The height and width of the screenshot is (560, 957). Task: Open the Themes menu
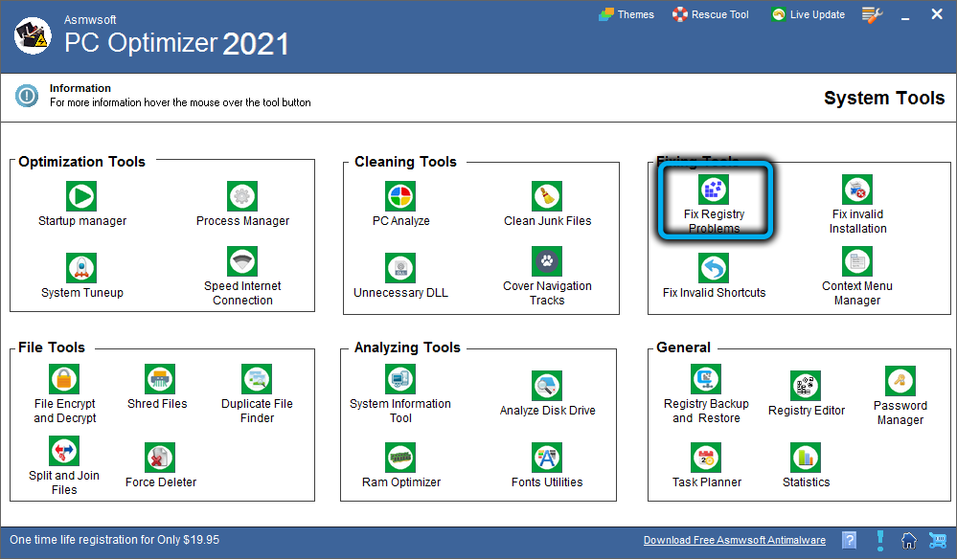point(627,14)
